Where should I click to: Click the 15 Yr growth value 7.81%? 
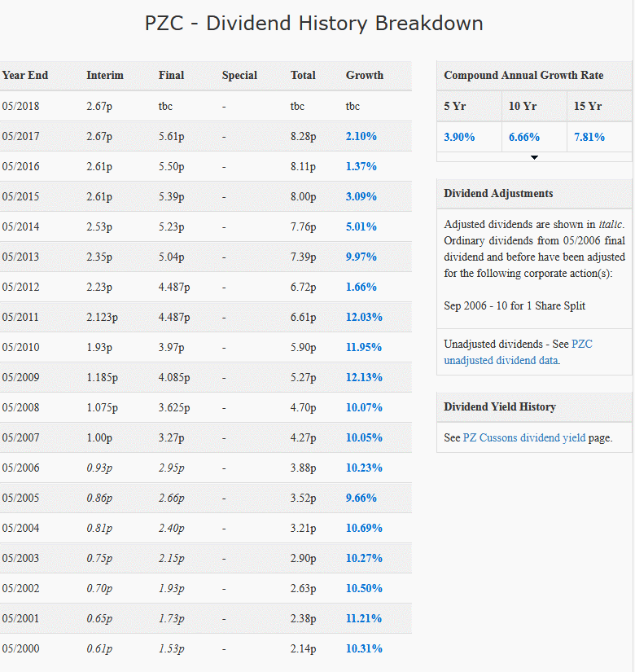(x=589, y=136)
